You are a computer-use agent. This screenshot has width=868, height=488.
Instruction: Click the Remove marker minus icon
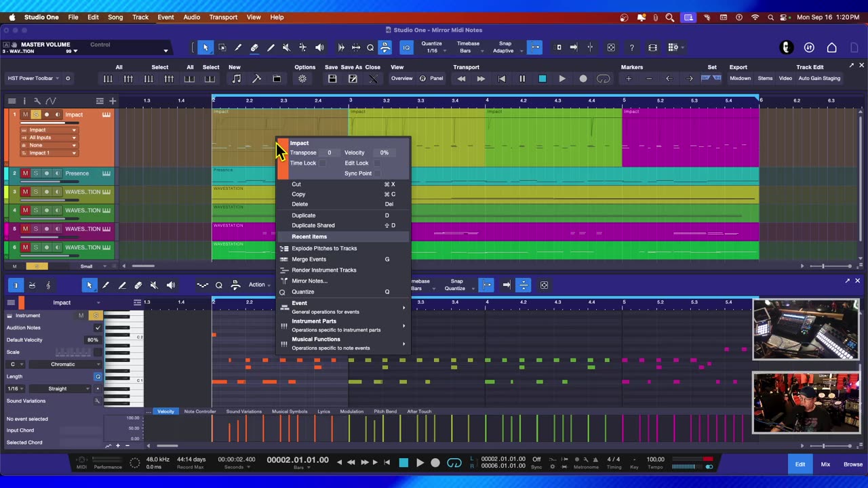tap(649, 79)
